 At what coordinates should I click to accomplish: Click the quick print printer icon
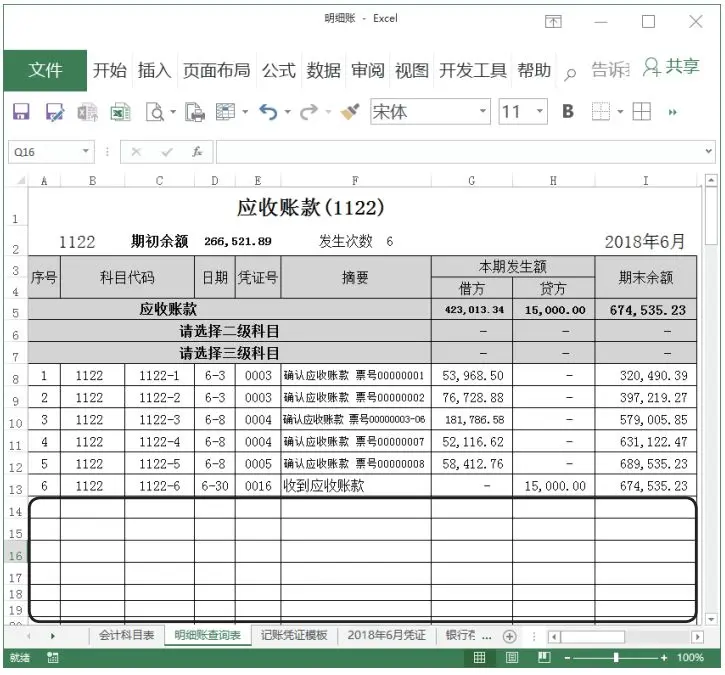coord(195,112)
